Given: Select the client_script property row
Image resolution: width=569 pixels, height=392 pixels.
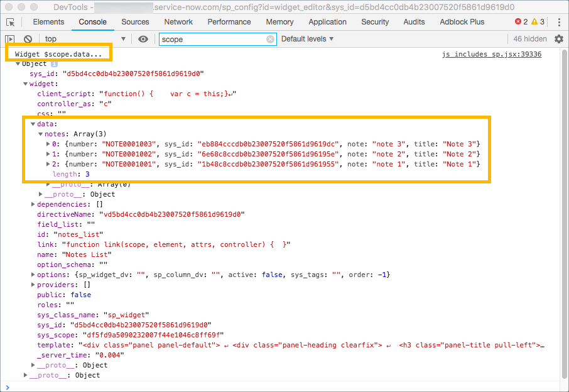Looking at the screenshot, I should tap(136, 94).
